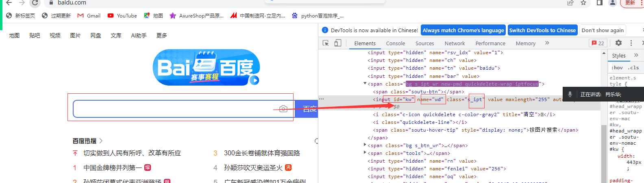Viewport: 644px width, 183px height.
Task: Open the 新标签页 bookmark
Action: tap(21, 15)
